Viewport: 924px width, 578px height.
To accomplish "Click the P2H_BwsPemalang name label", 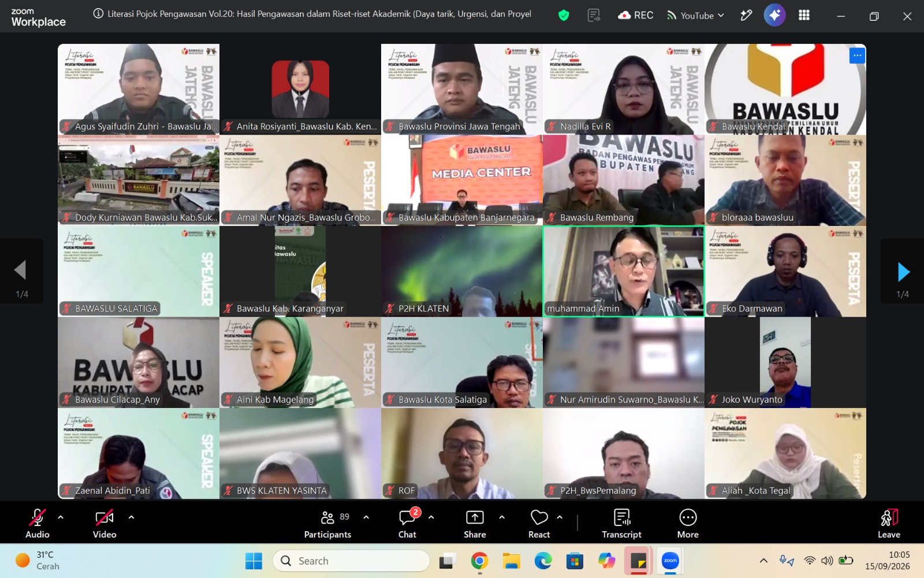I will pos(598,491).
